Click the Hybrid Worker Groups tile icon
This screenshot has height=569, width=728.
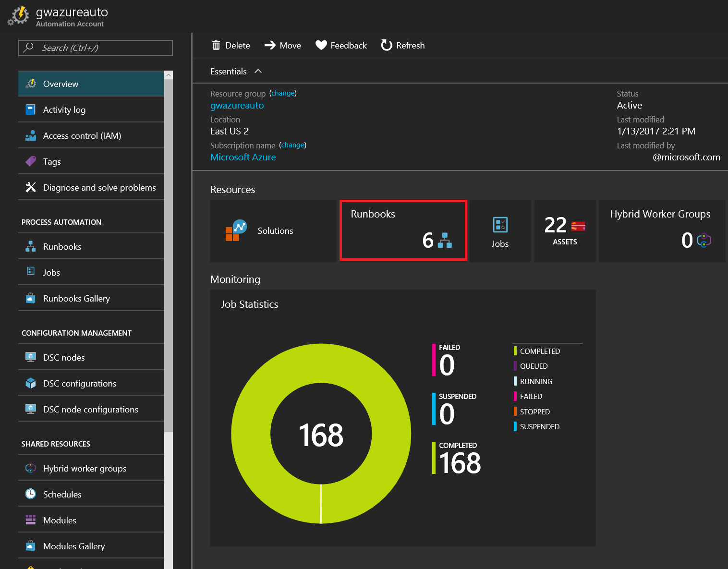(x=704, y=240)
